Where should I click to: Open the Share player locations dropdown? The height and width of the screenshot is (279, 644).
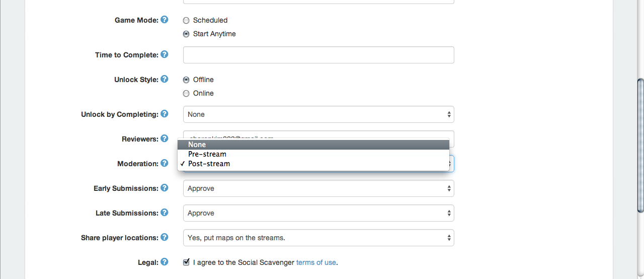click(x=318, y=238)
